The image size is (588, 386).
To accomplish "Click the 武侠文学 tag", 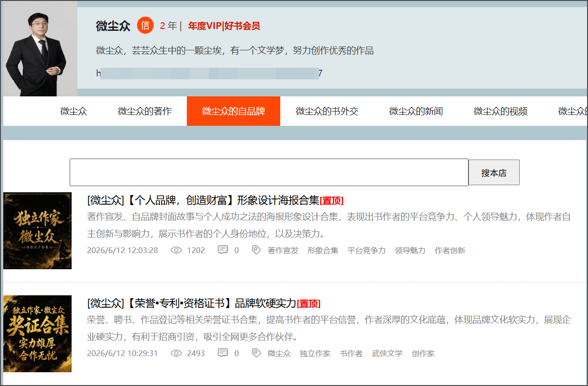I will (387, 353).
